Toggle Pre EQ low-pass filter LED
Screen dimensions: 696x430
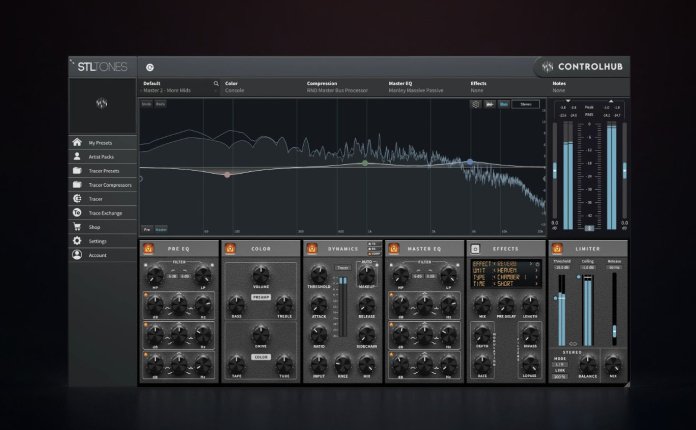pyautogui.click(x=212, y=265)
